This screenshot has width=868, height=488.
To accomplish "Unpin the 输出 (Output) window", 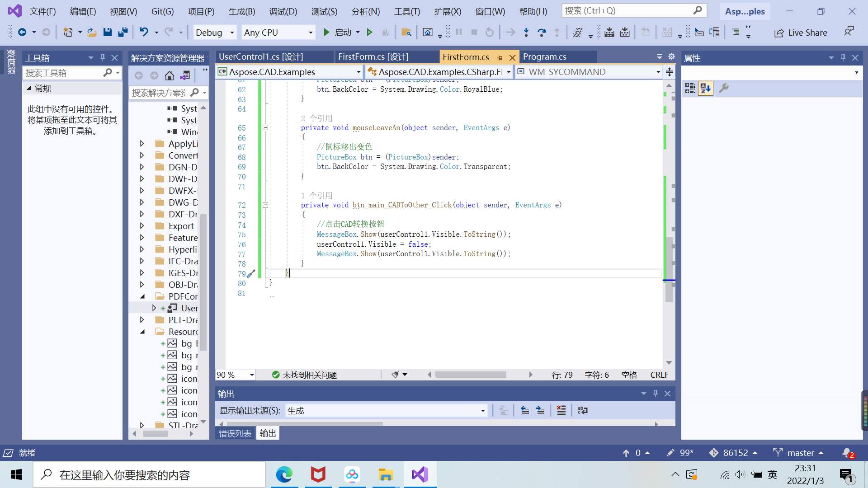I will point(655,393).
